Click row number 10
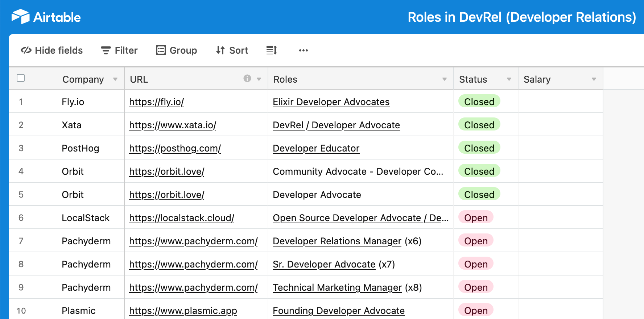The image size is (644, 319). click(x=21, y=311)
